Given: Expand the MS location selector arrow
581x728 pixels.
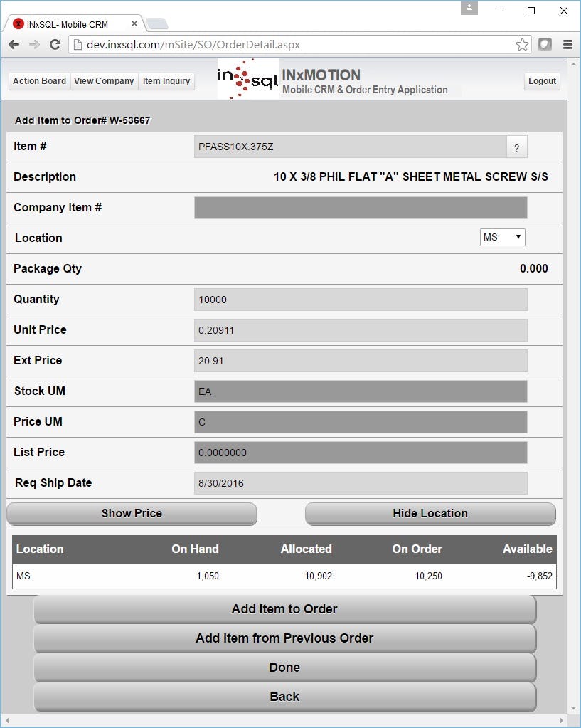Looking at the screenshot, I should [518, 237].
